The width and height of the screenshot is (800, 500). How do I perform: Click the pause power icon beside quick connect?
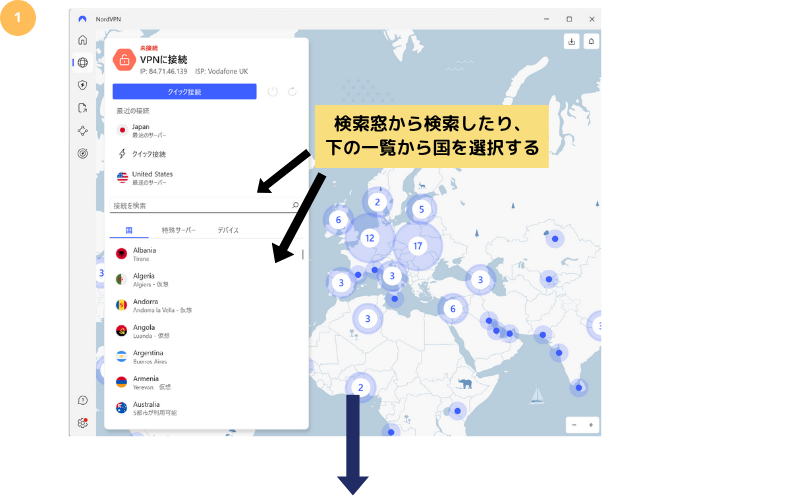coord(273,91)
